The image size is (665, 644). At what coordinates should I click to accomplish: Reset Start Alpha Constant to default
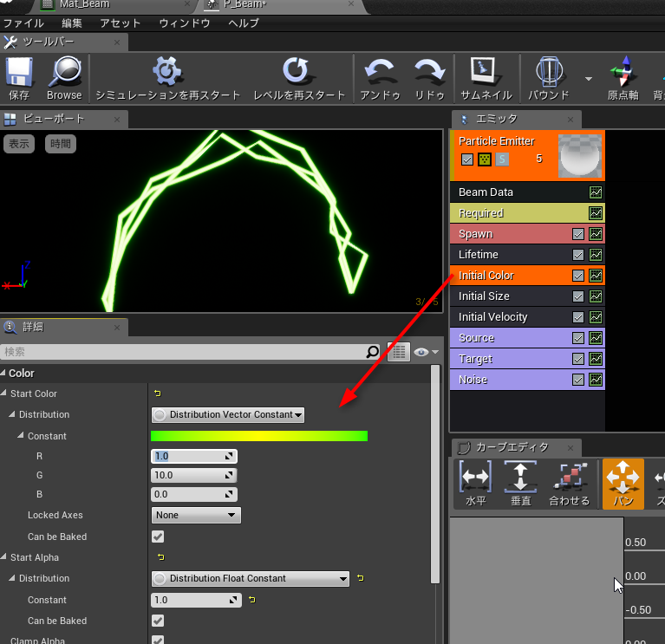pyautogui.click(x=252, y=600)
